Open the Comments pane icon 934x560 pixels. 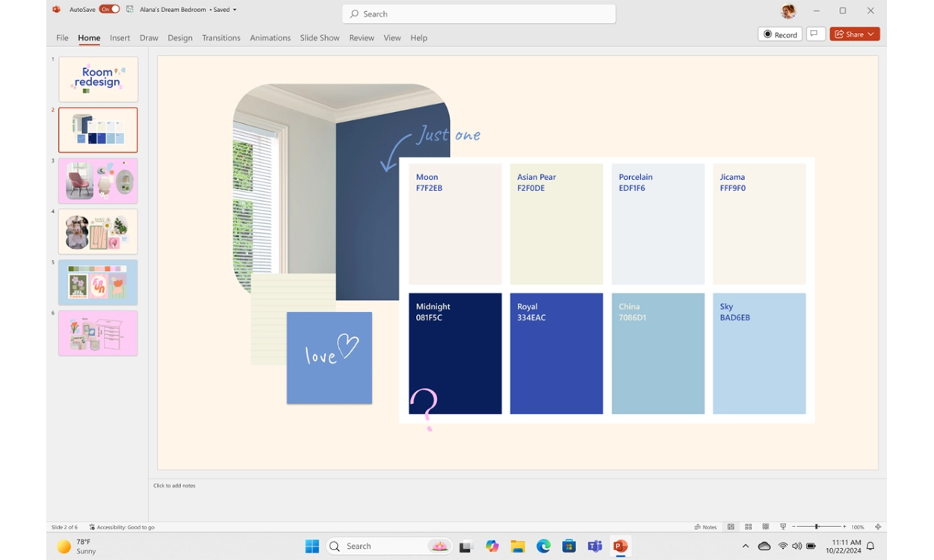[815, 34]
